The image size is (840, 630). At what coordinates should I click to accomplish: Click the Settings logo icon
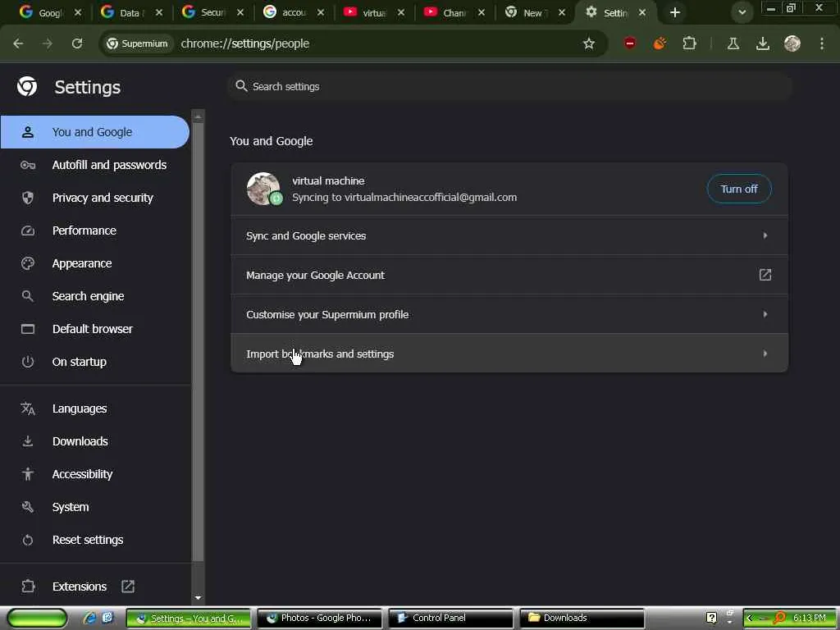pos(27,86)
